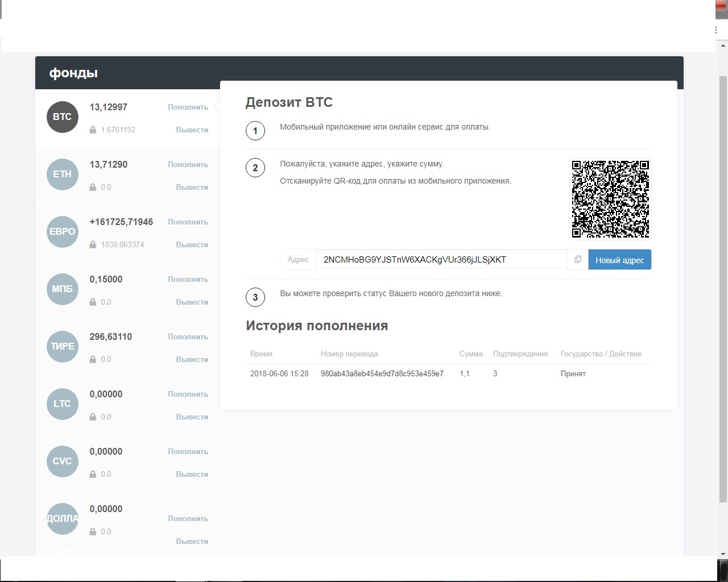The width and height of the screenshot is (728, 582).
Task: Generate a new address with Новый адрес
Action: 620,260
